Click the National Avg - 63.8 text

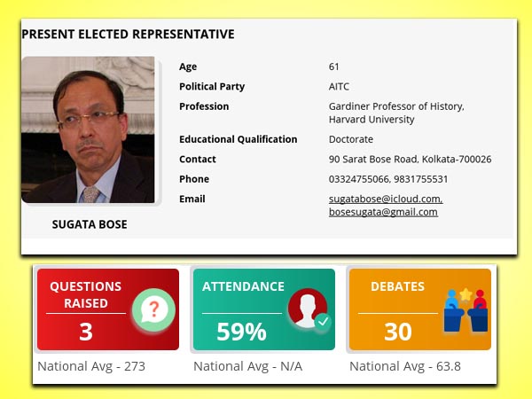(x=405, y=366)
